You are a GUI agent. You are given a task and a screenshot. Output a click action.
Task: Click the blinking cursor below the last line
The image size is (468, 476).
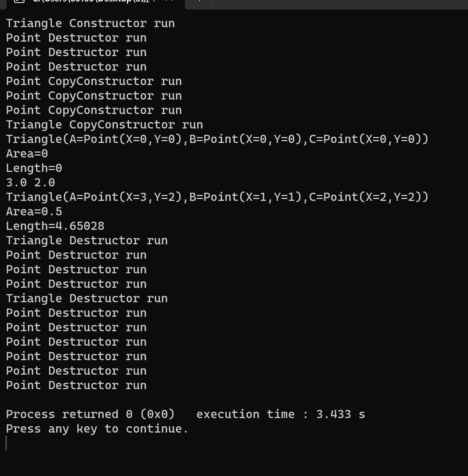click(6, 443)
